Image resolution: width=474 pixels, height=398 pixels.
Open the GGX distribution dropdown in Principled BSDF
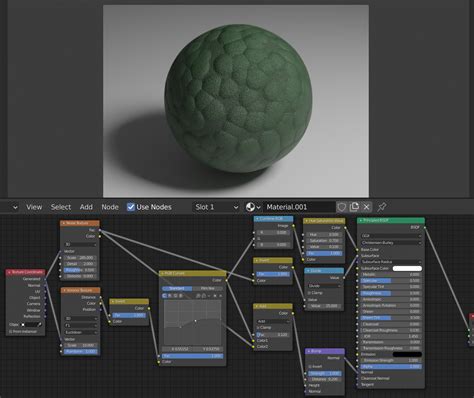click(x=391, y=236)
